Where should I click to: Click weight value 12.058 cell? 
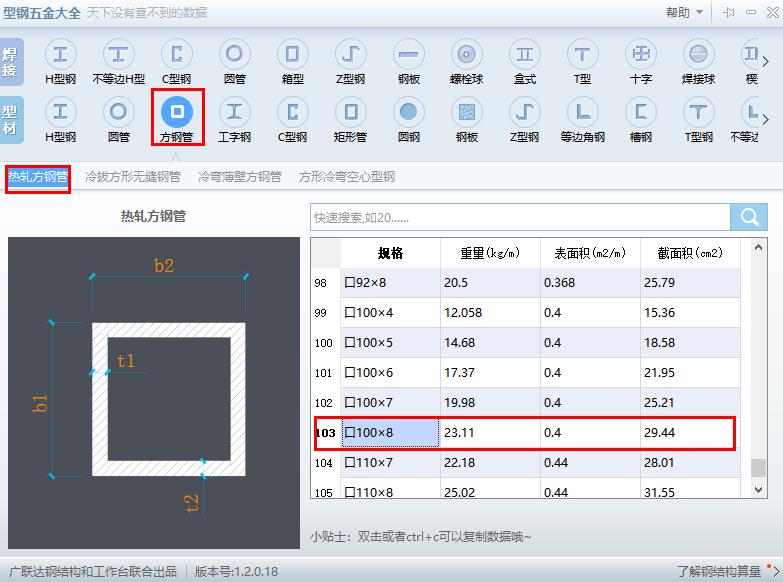(490, 313)
